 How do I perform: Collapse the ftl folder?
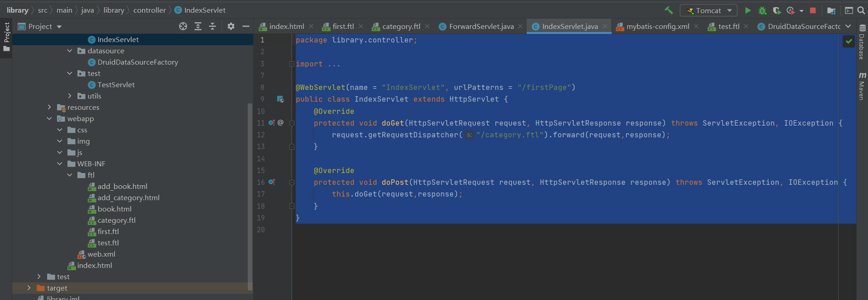coord(70,175)
